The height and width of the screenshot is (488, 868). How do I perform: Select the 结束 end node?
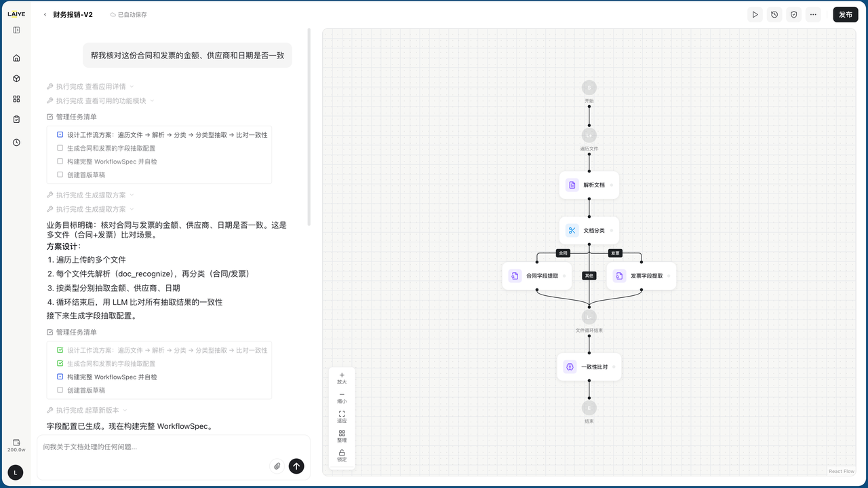tap(589, 408)
